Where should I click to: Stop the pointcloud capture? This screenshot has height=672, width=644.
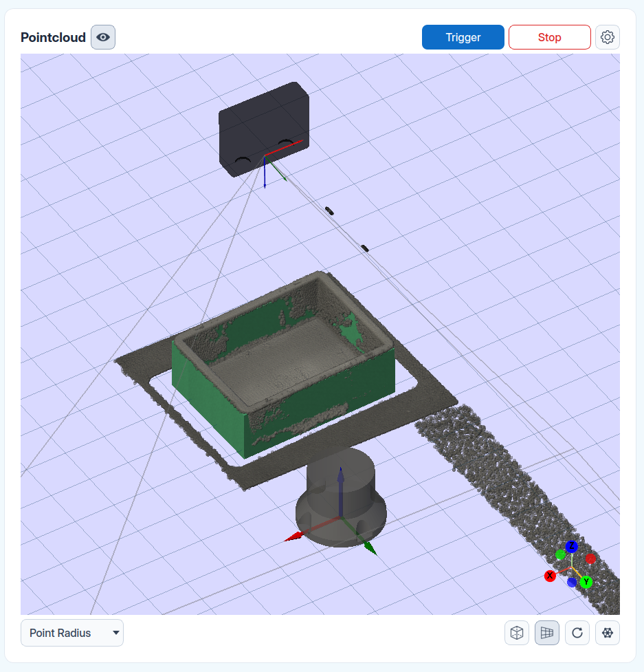click(x=549, y=37)
